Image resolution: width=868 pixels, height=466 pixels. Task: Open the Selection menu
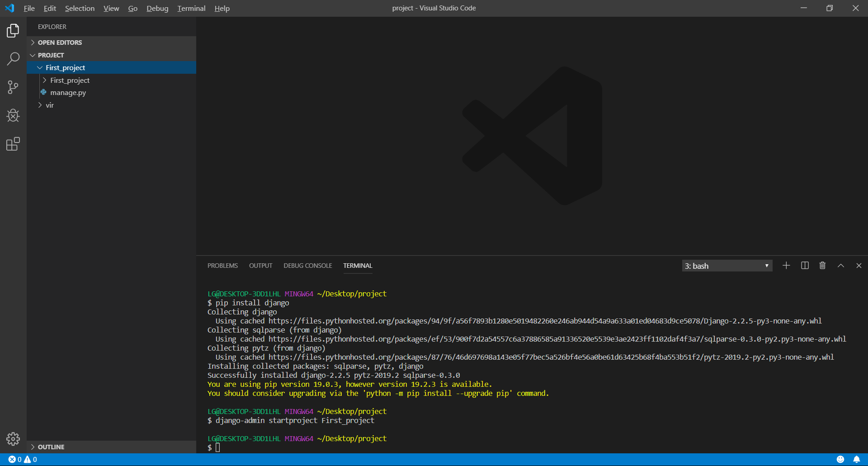(x=80, y=8)
